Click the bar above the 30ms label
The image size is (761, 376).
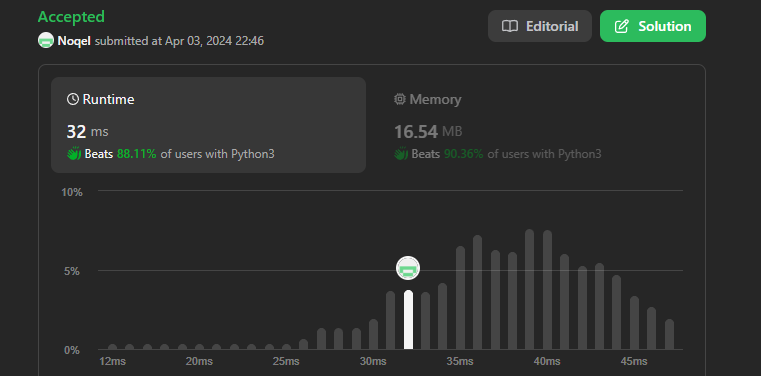[x=373, y=334]
